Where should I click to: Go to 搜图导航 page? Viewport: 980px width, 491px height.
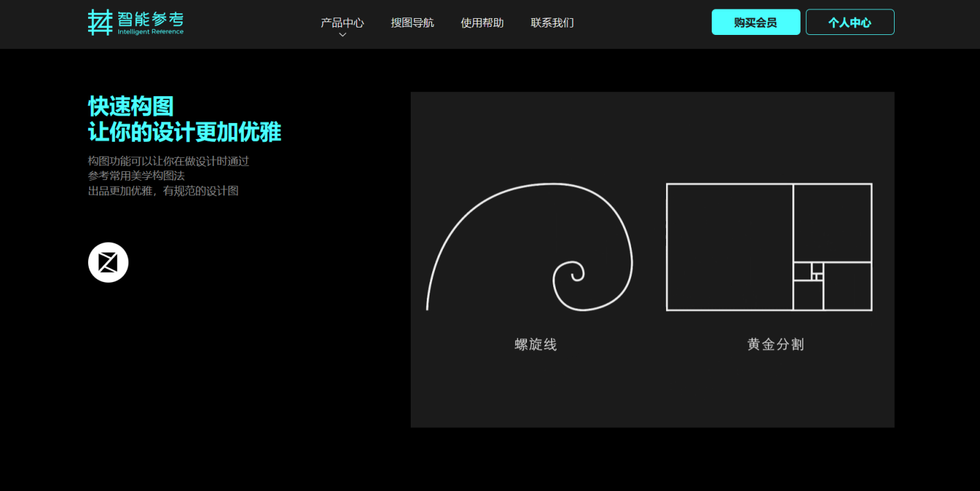tap(412, 23)
